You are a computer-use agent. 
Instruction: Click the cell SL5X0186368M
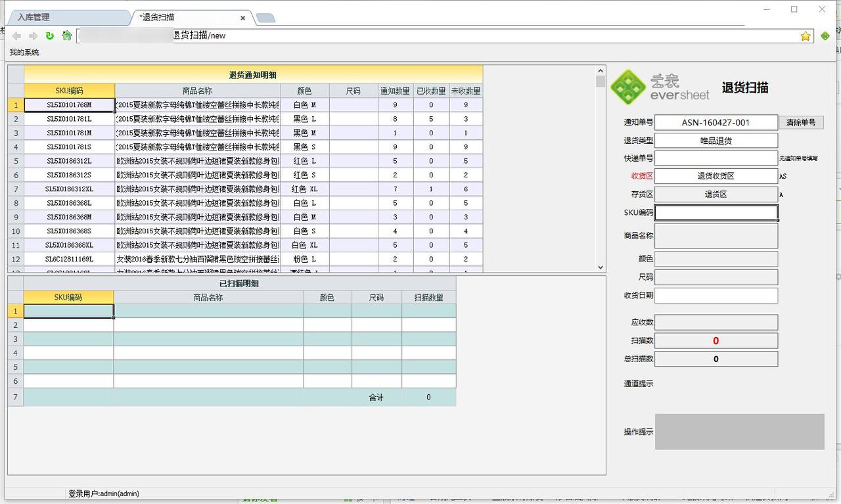click(x=70, y=217)
